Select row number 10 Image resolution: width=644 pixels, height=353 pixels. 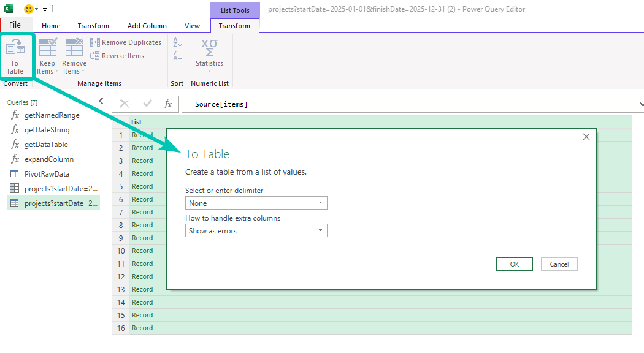coord(121,251)
